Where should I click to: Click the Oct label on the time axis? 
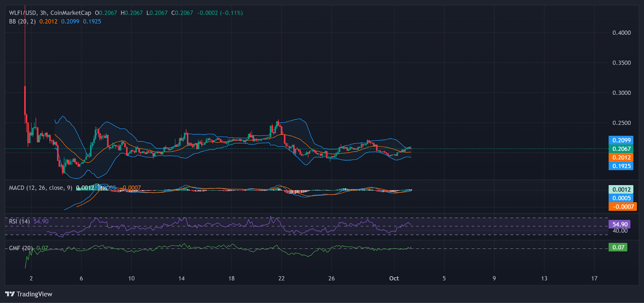[x=394, y=278]
